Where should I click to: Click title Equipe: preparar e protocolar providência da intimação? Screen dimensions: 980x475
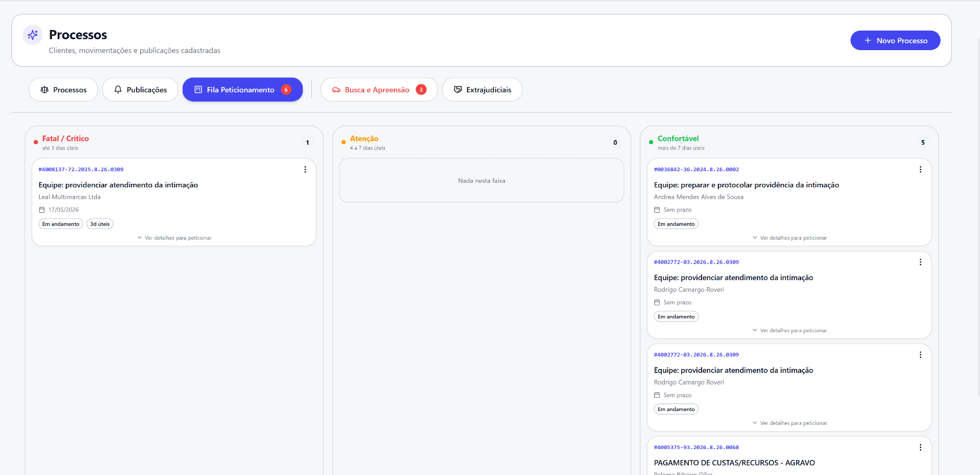[x=747, y=185]
